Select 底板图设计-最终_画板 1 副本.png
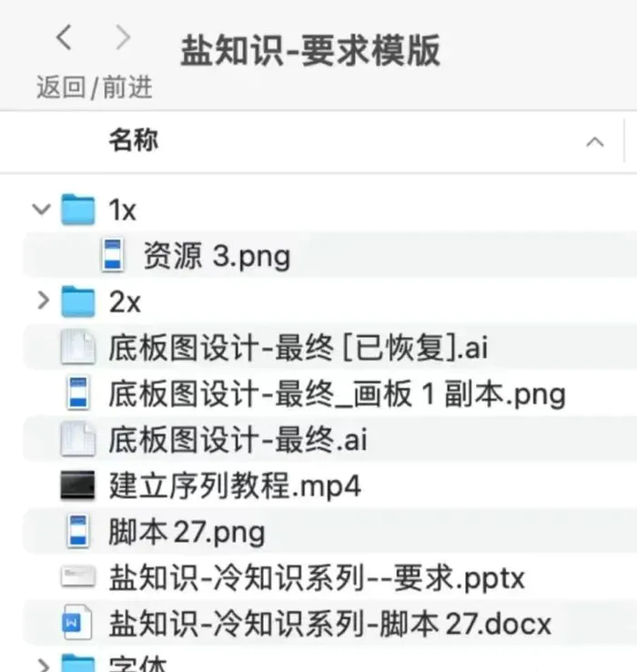Viewport: 637px width, 672px height. pos(329,393)
